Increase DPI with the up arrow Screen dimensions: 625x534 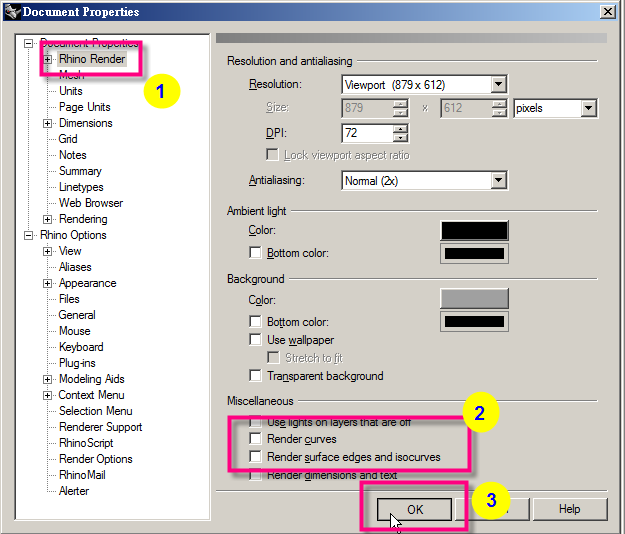400,128
